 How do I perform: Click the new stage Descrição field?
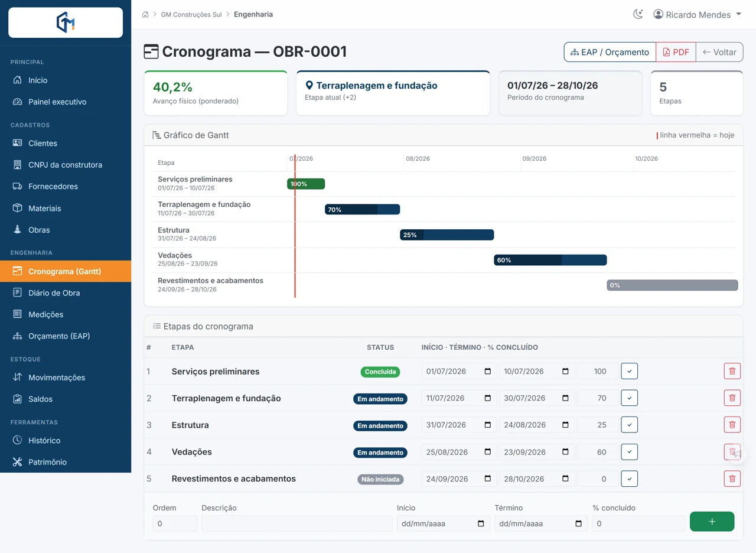297,523
